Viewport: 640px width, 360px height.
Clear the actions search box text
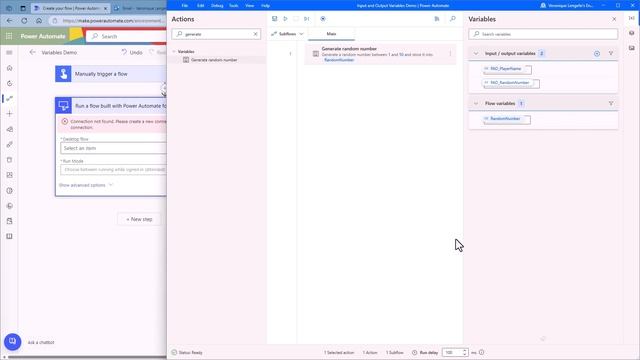point(256,34)
